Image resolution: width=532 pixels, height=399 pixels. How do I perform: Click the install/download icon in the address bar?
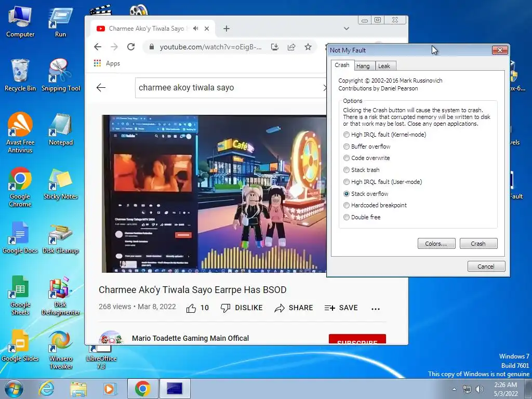pos(274,47)
